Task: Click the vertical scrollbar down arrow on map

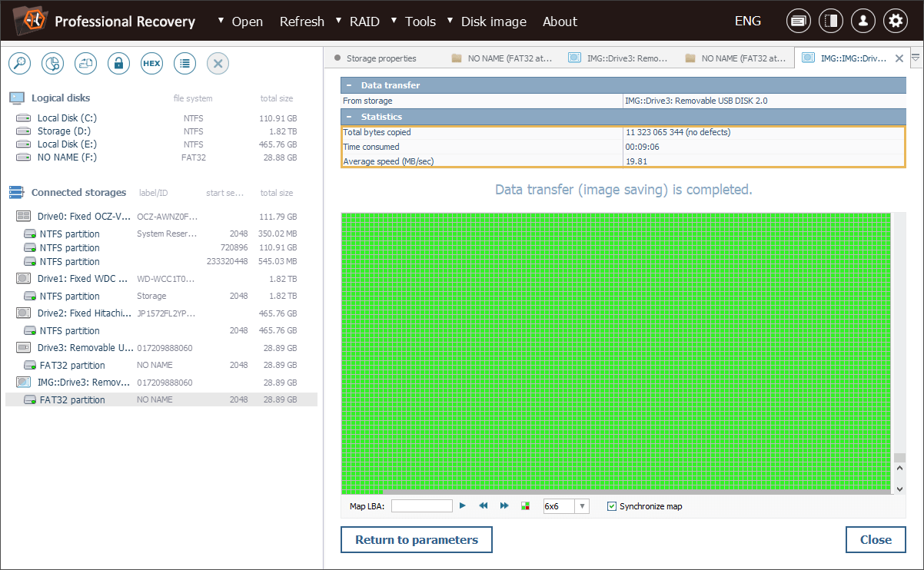Action: (900, 489)
